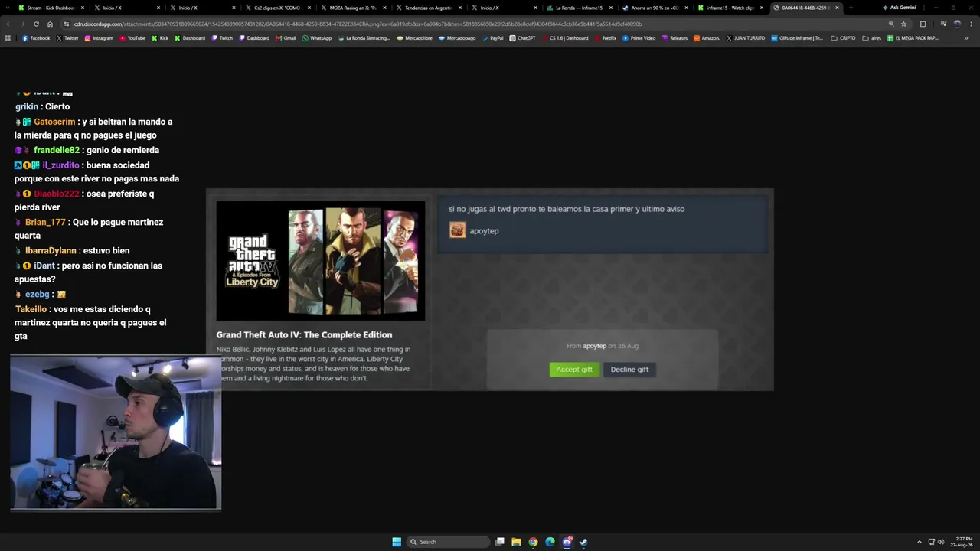
Task: Open the Twitch bookmark
Action: [x=222, y=38]
